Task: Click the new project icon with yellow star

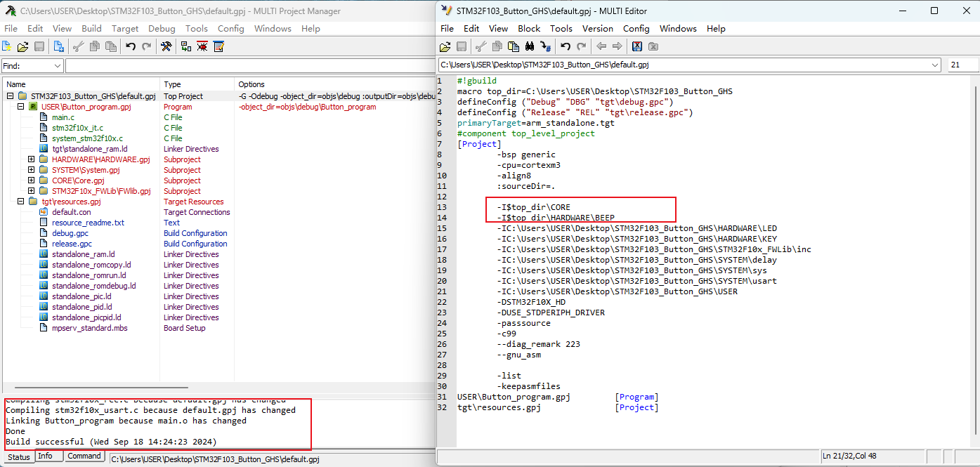Action: tap(6, 46)
